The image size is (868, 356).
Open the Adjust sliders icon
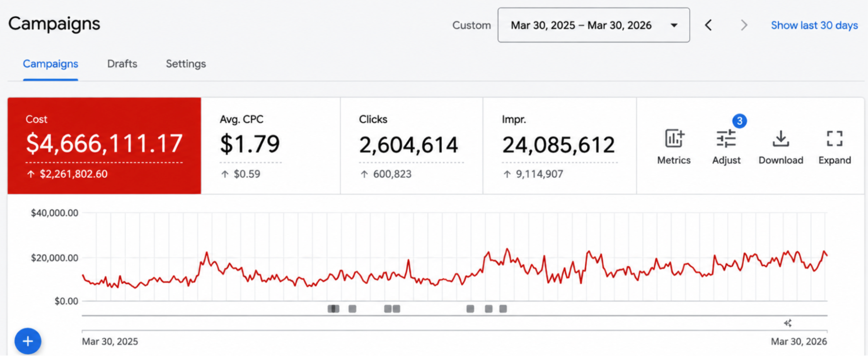[x=726, y=139]
